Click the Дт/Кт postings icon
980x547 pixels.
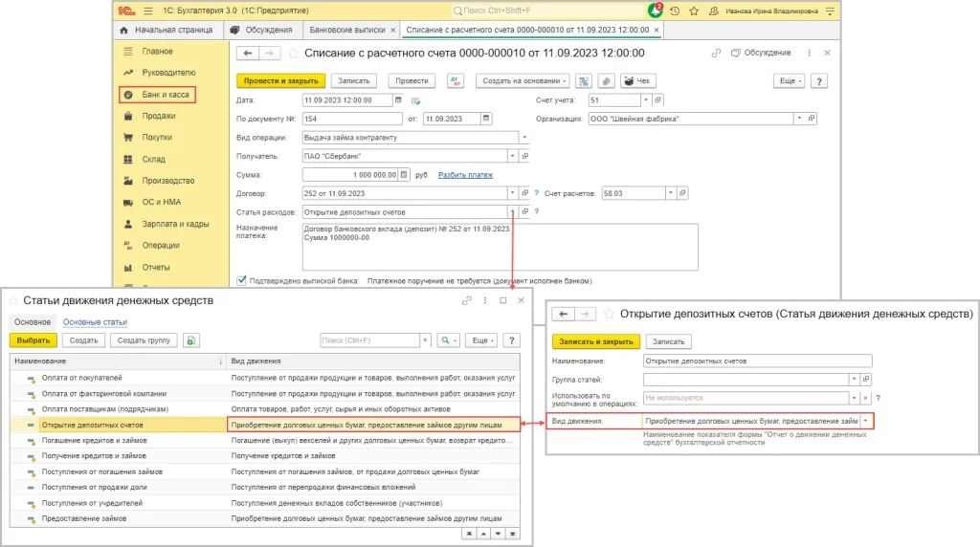tap(456, 81)
